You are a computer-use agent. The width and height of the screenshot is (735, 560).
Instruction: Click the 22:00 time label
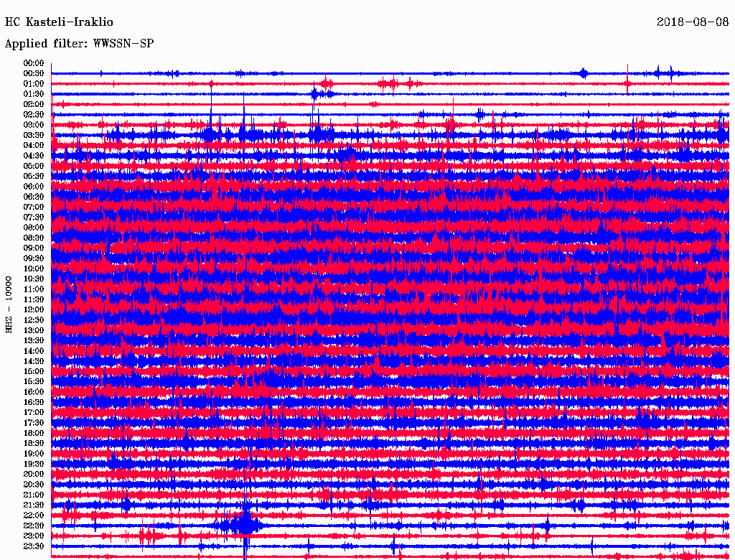(x=34, y=515)
